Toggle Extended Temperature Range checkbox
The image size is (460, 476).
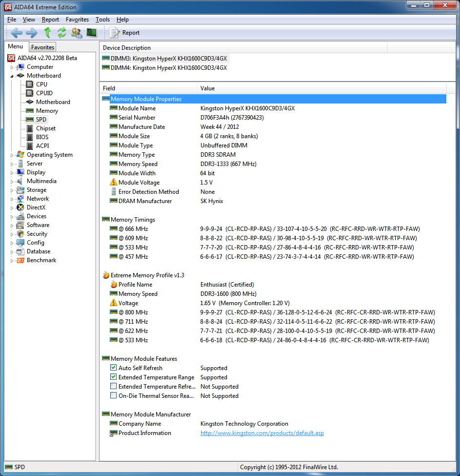tap(113, 377)
